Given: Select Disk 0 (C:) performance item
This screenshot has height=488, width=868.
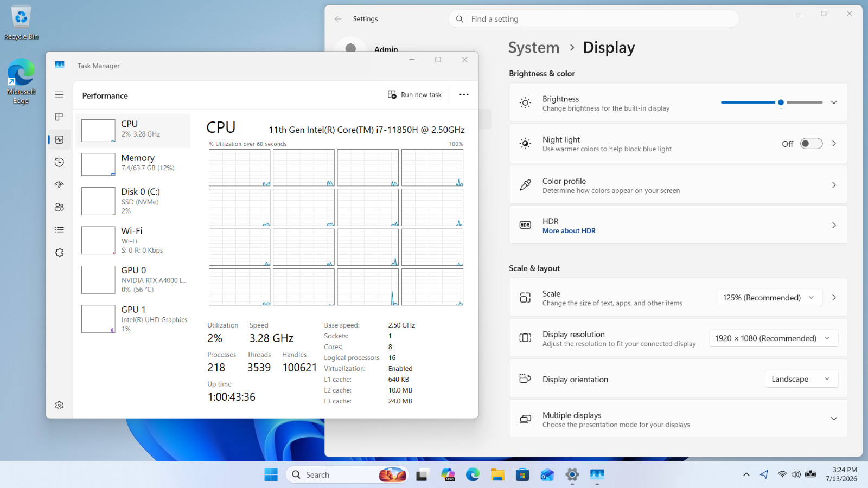Looking at the screenshot, I should tap(133, 201).
